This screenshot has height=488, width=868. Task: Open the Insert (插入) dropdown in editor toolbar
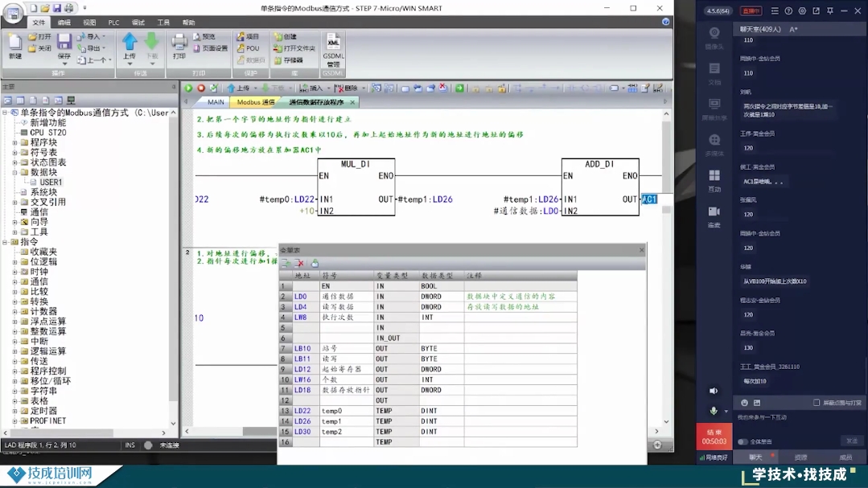327,88
